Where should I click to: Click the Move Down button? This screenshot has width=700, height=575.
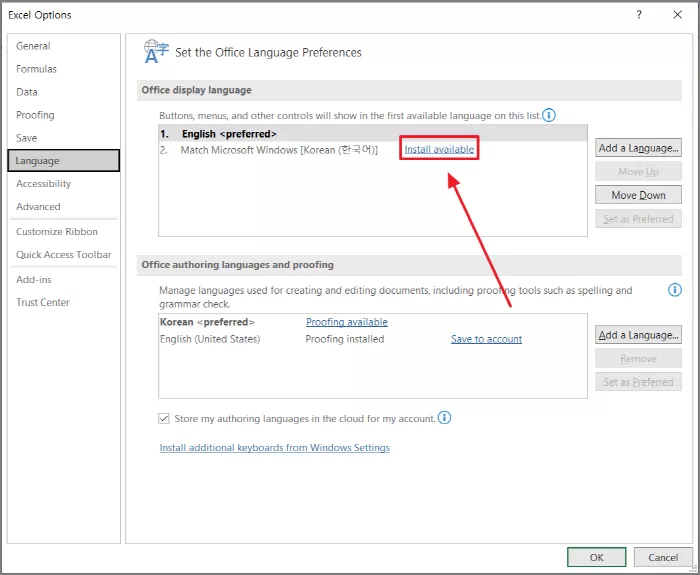point(638,195)
